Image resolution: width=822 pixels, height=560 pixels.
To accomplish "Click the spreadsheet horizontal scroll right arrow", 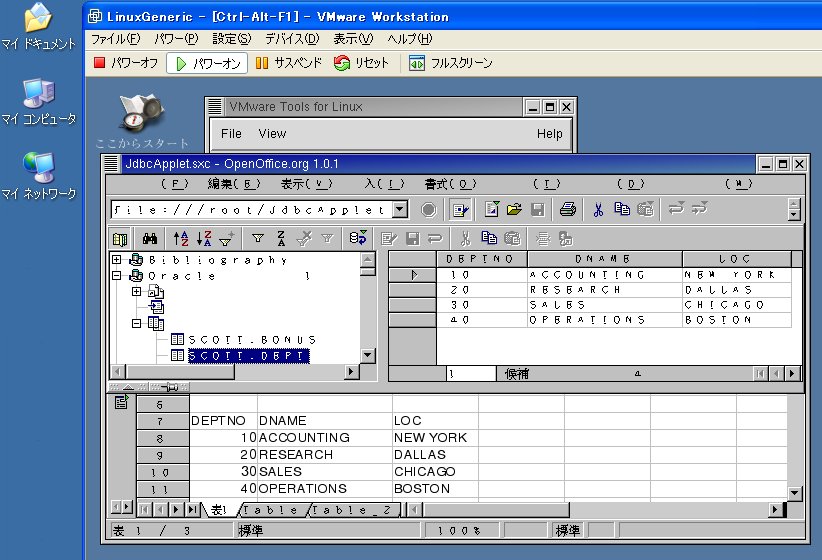I will click(775, 509).
